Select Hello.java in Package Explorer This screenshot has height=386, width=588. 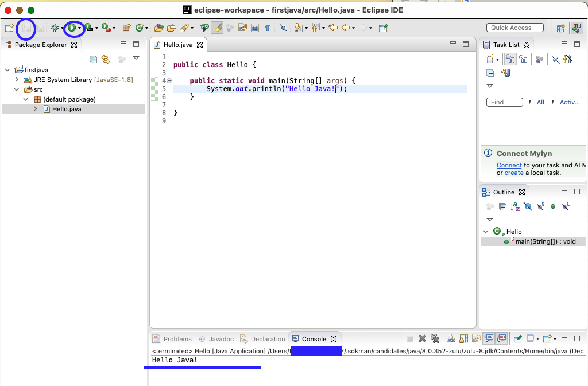67,109
